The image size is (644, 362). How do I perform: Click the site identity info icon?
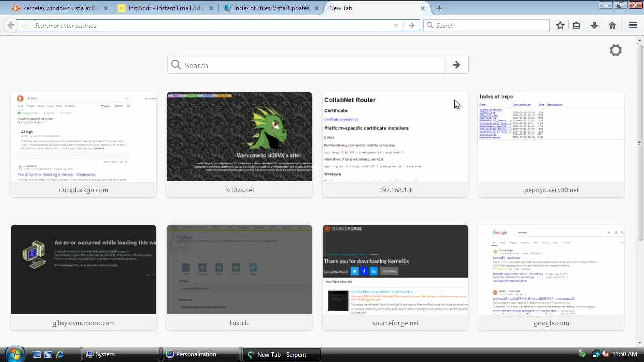tap(26, 25)
